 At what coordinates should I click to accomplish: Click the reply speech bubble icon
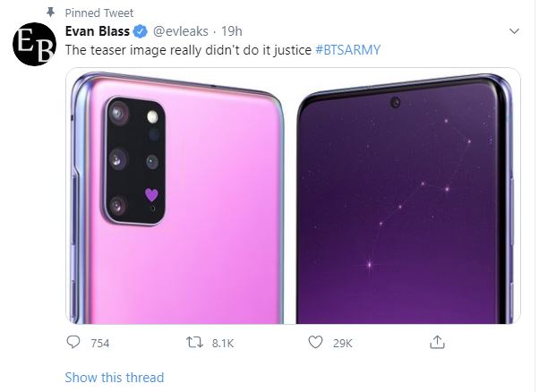click(74, 342)
